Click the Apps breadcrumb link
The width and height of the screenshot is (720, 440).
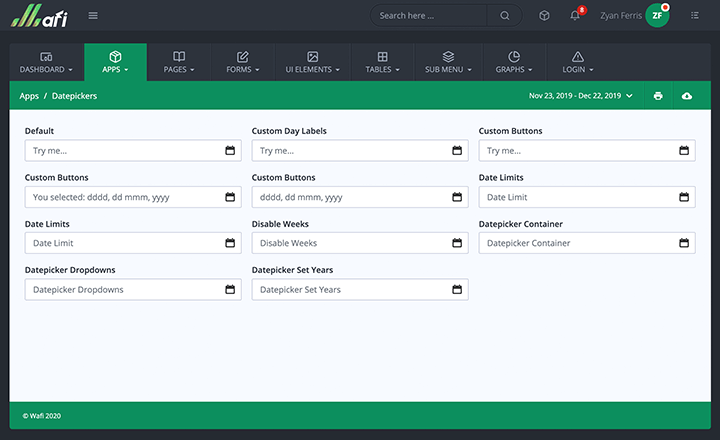tap(29, 96)
